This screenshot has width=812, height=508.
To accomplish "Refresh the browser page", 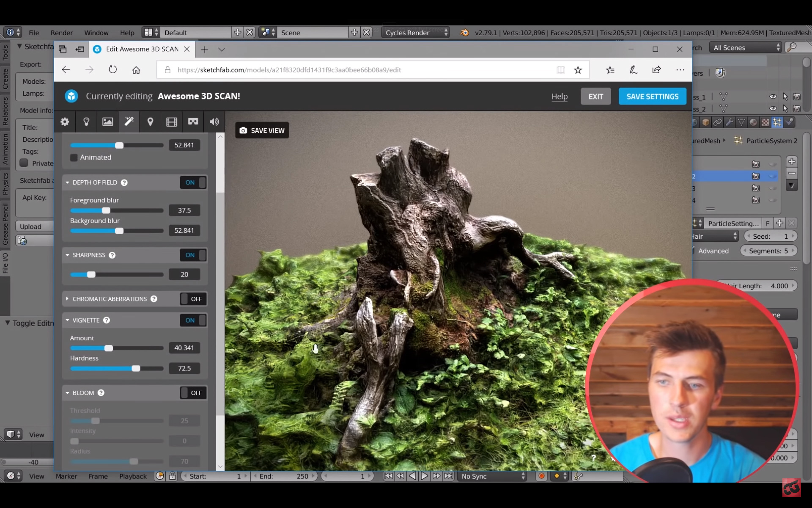I will pyautogui.click(x=112, y=70).
